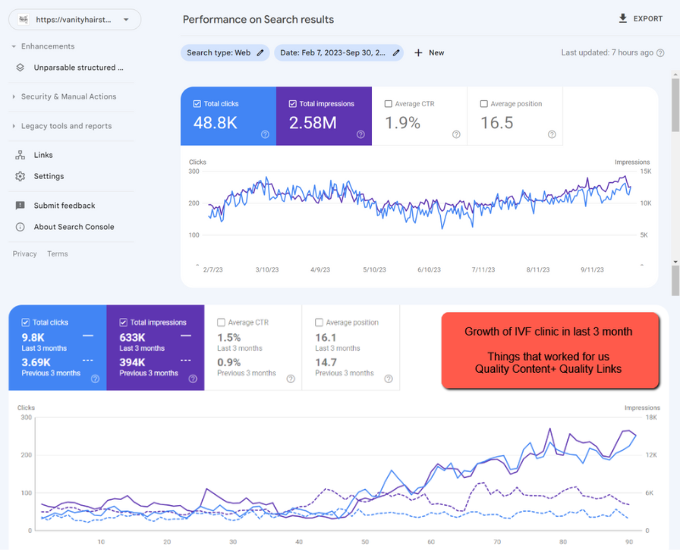The image size is (680, 550).
Task: Click help icon on 2.58M impressions card
Action: click(x=360, y=134)
